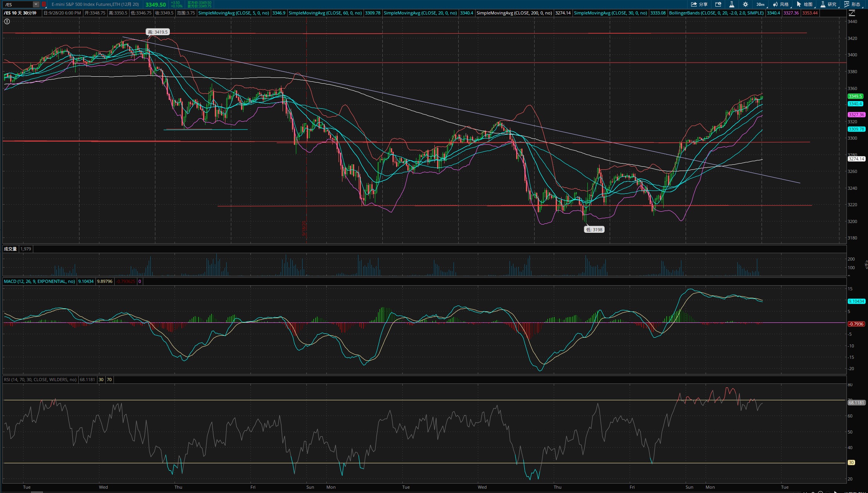Click the 3419.5 high price bubble

click(158, 32)
